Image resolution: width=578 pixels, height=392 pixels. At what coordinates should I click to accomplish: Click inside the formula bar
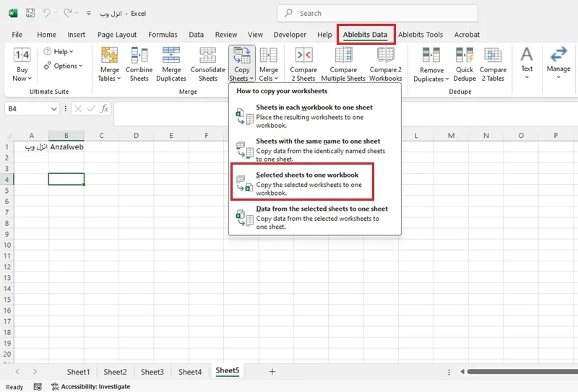[x=346, y=113]
